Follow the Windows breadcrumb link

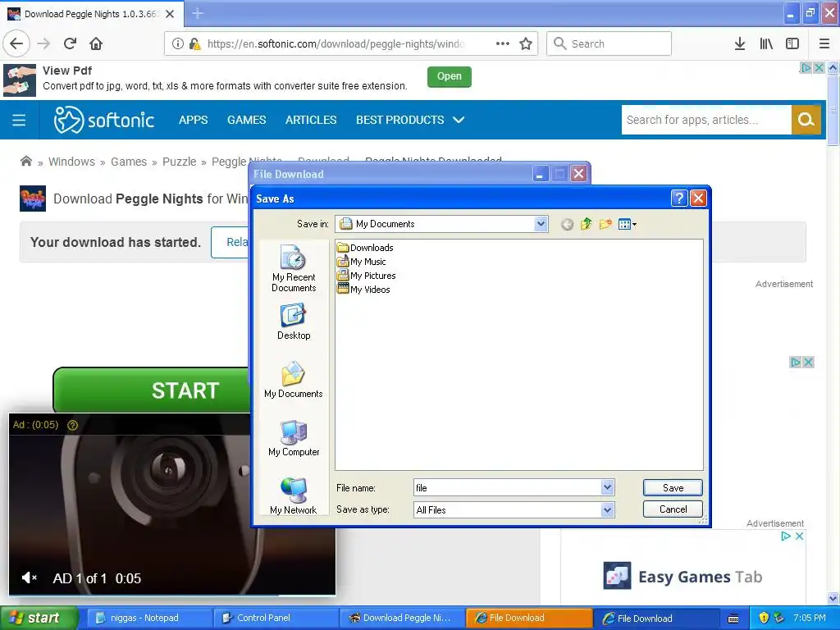click(x=72, y=162)
